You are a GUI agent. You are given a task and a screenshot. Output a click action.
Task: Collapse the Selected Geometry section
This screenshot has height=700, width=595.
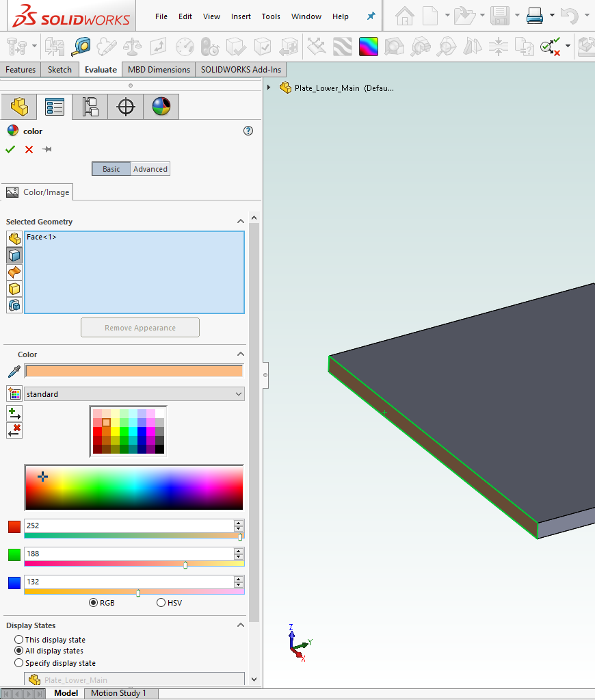tap(241, 222)
